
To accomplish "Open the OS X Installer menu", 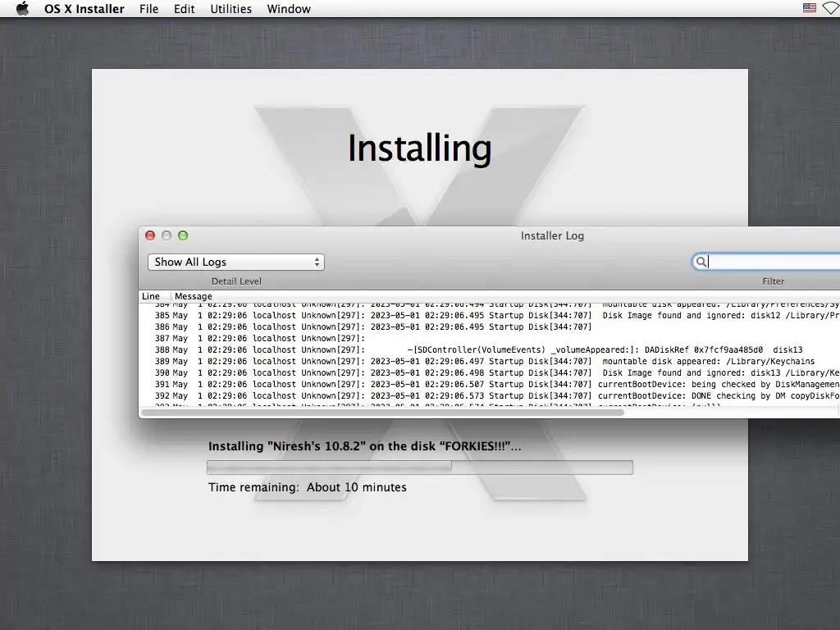I will [84, 9].
